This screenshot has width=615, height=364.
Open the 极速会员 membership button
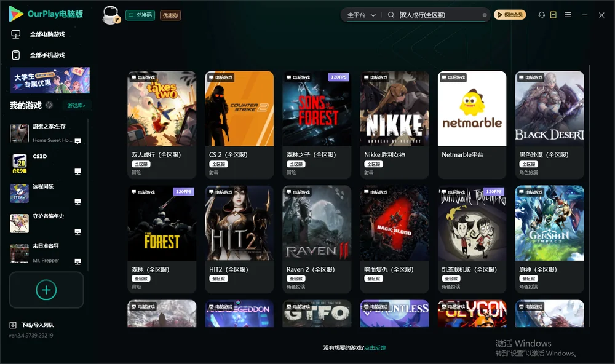click(x=509, y=15)
